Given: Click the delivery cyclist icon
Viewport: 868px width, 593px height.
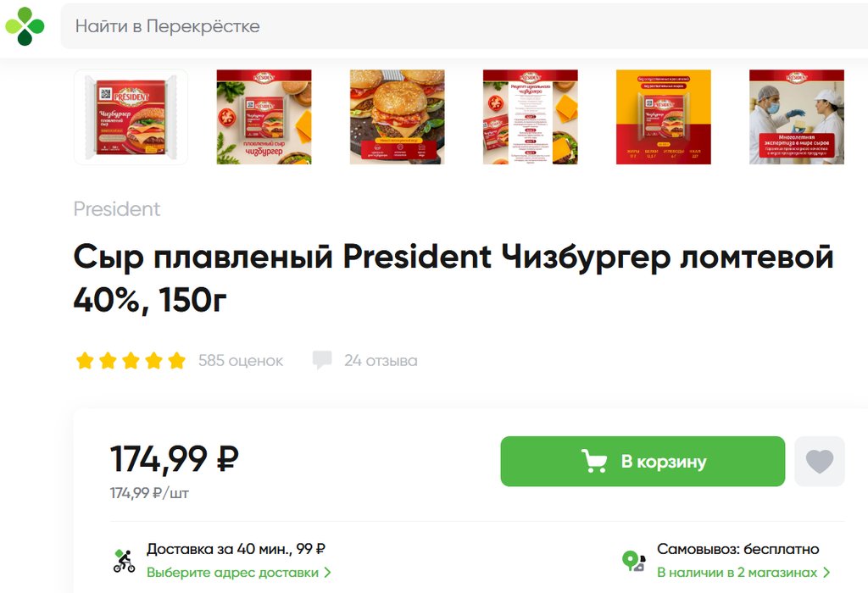Looking at the screenshot, I should point(125,561).
